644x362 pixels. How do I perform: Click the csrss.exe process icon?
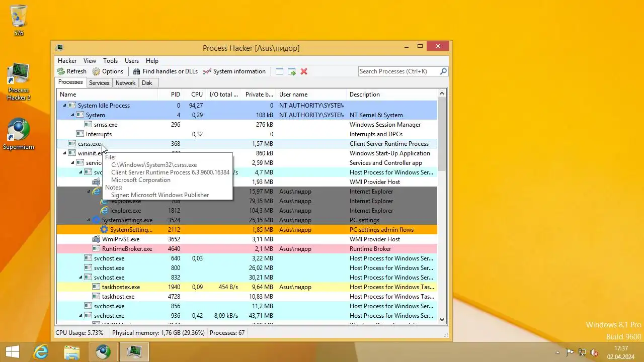pos(72,144)
